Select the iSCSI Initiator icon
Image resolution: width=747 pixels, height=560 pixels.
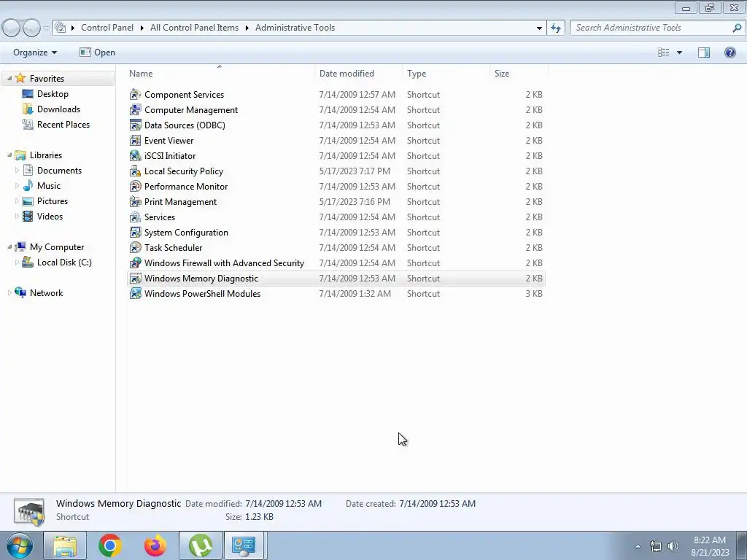tap(135, 156)
